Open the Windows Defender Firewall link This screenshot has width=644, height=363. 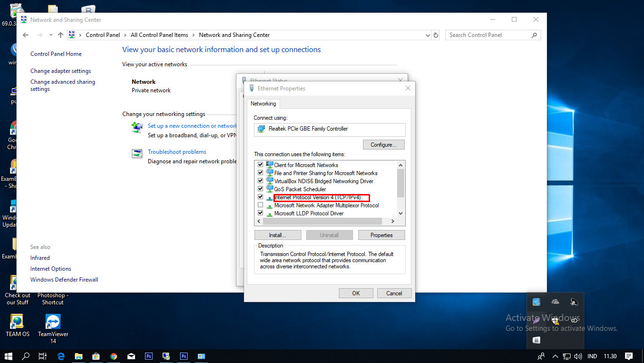tap(63, 279)
